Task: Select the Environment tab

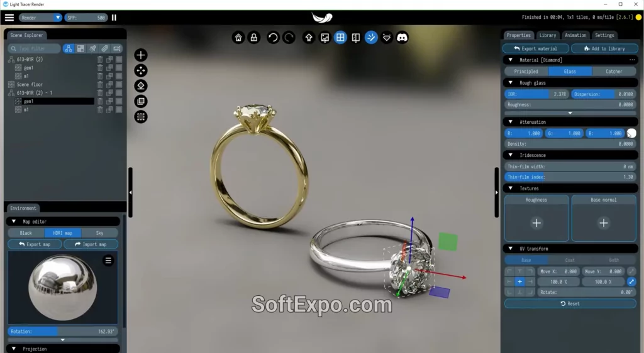Action: pyautogui.click(x=23, y=209)
